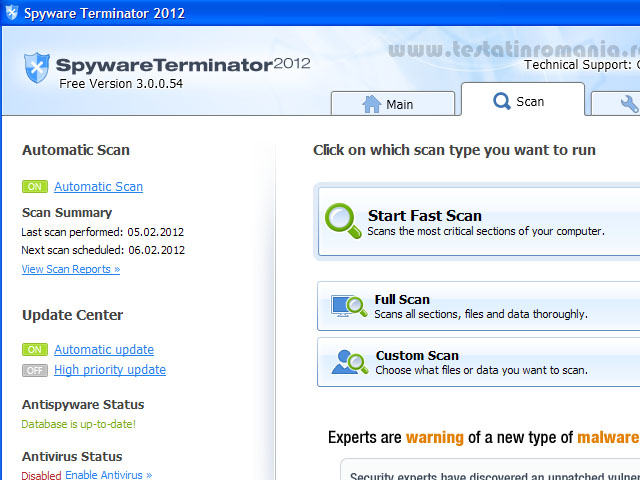Click the red 'Disabled' antivirus status
This screenshot has width=640, height=480.
click(x=41, y=476)
